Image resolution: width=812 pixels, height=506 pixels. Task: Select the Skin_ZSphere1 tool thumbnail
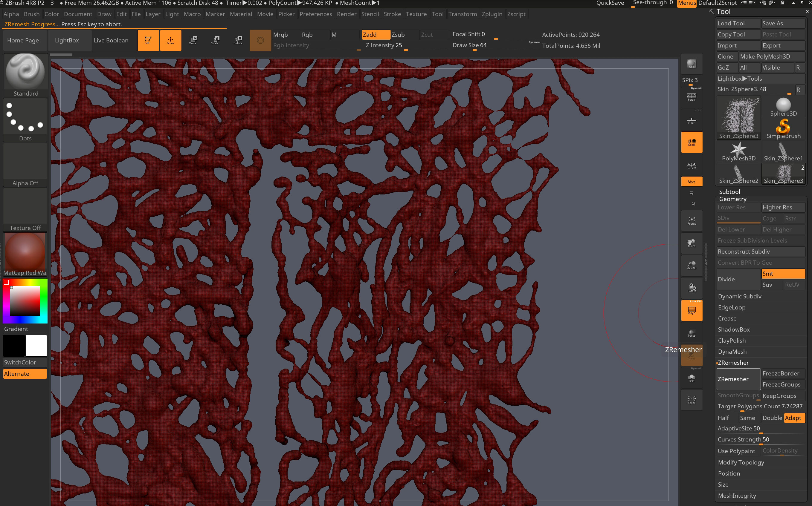coord(783,151)
